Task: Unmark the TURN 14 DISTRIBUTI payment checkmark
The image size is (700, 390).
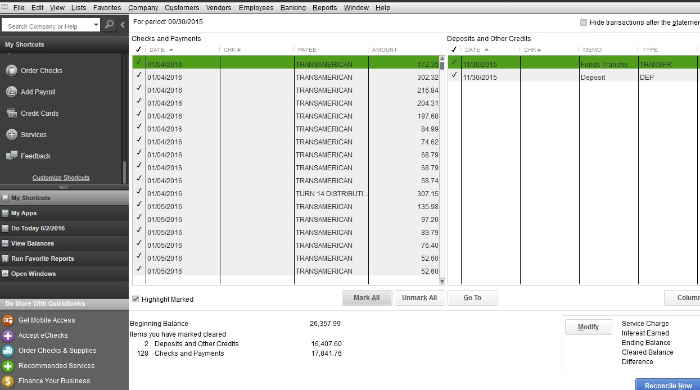Action: click(139, 191)
